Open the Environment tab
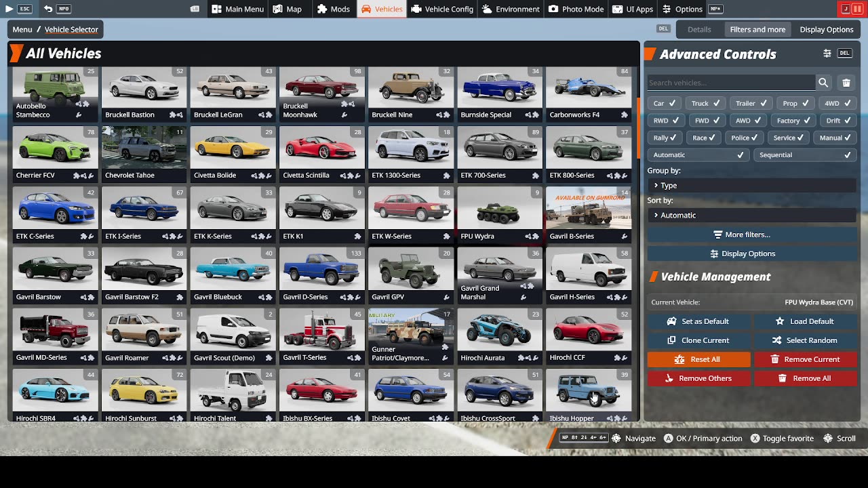Viewport: 868px width, 488px height. pyautogui.click(x=511, y=9)
